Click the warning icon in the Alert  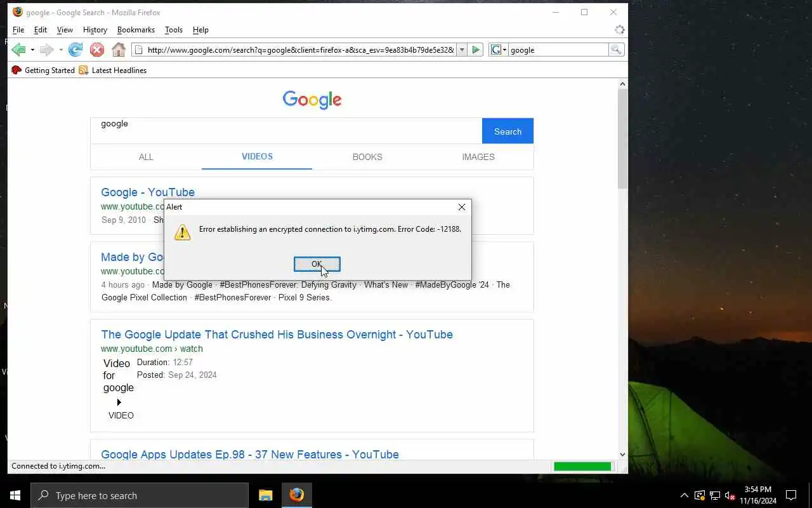(x=182, y=232)
